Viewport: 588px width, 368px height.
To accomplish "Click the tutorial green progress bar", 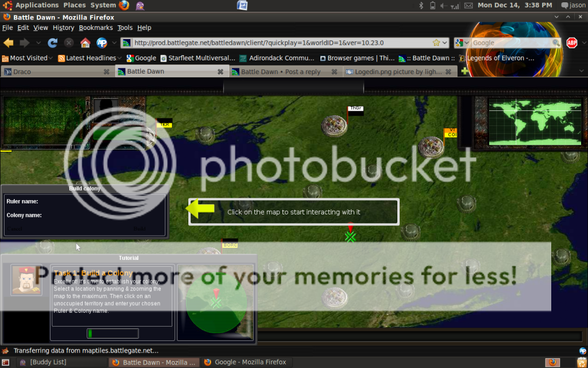I will [113, 333].
